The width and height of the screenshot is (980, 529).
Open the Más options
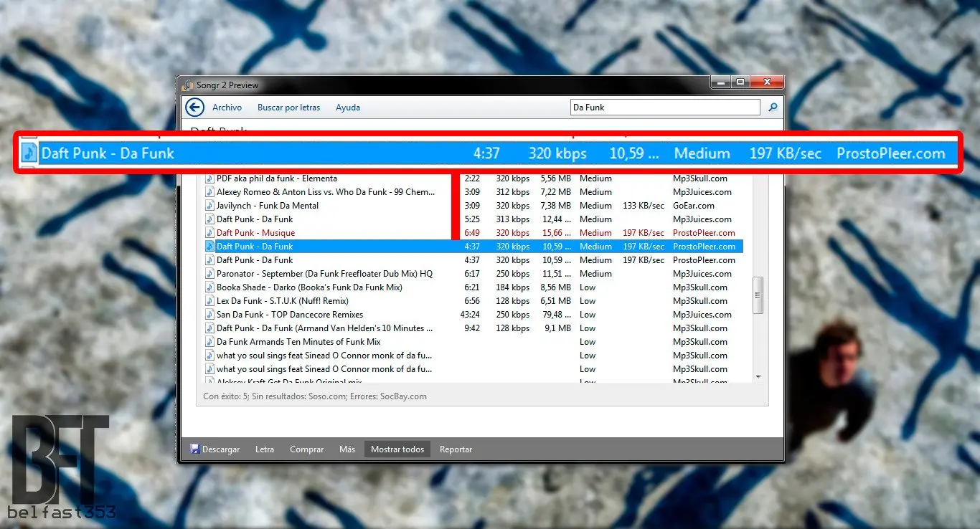click(x=347, y=449)
